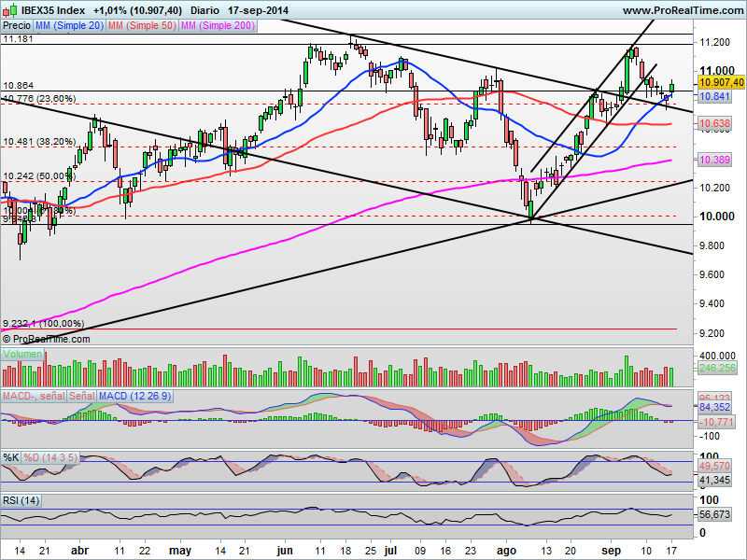Click the candlestick icon beside IBEX35 Index
The height and width of the screenshot is (560, 747).
9,10
